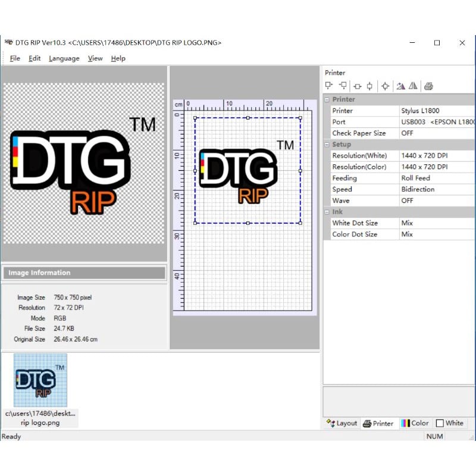This screenshot has height=476, width=476.
Task: Open the File menu
Action: [15, 58]
